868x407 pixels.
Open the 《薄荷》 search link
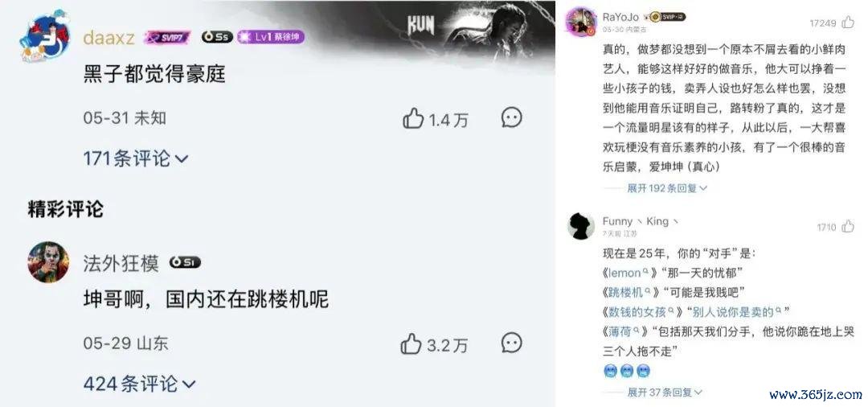pyautogui.click(x=624, y=331)
